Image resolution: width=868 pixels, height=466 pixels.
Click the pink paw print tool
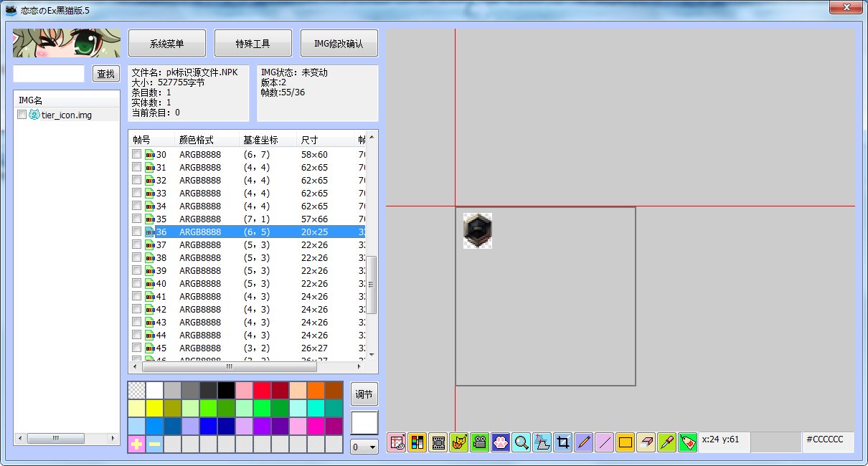click(x=501, y=442)
